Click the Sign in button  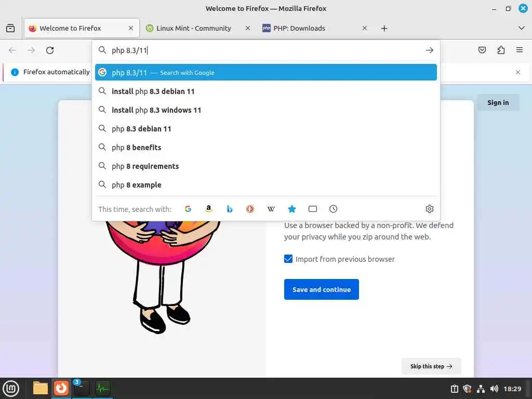[x=498, y=102]
